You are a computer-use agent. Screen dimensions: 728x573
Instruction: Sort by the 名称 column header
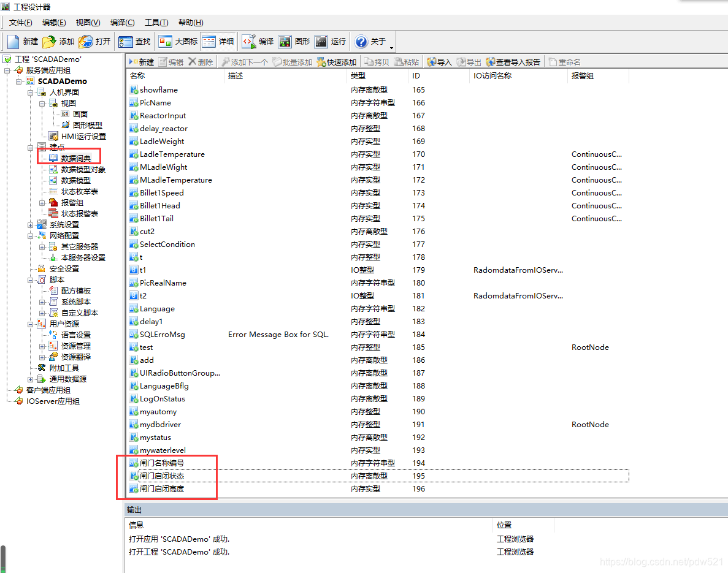pyautogui.click(x=175, y=75)
